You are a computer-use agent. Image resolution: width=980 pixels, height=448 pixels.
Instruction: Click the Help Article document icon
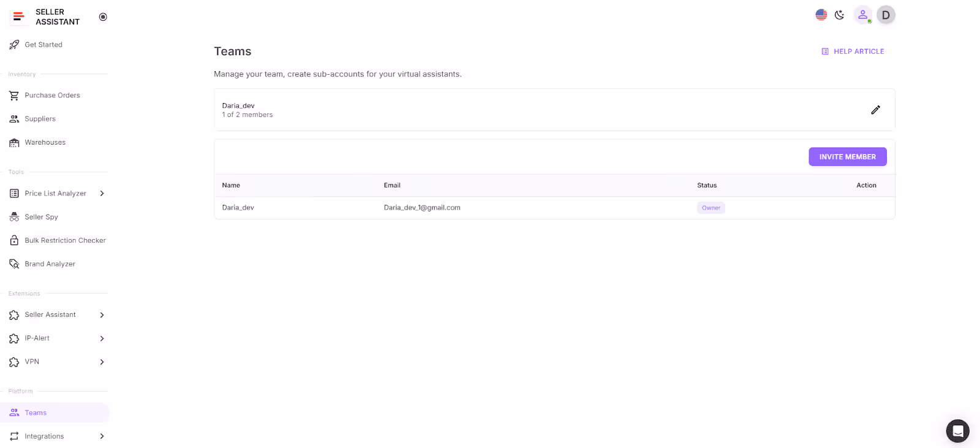[x=825, y=51]
